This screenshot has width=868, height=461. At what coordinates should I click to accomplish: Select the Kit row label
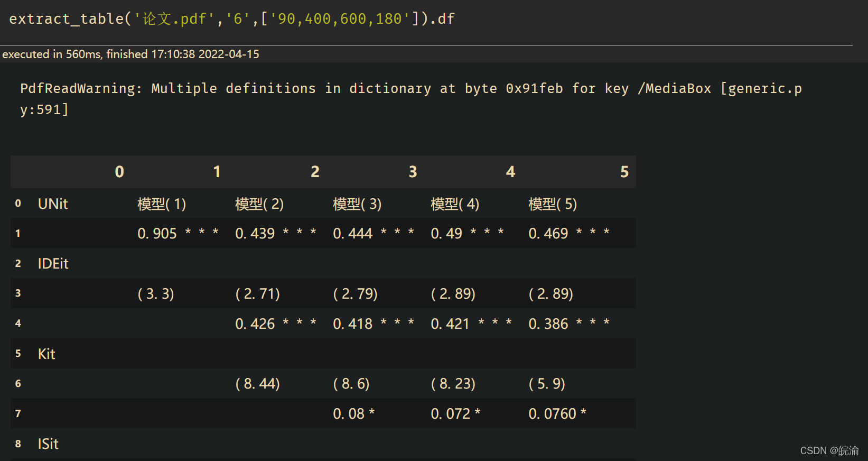(46, 354)
